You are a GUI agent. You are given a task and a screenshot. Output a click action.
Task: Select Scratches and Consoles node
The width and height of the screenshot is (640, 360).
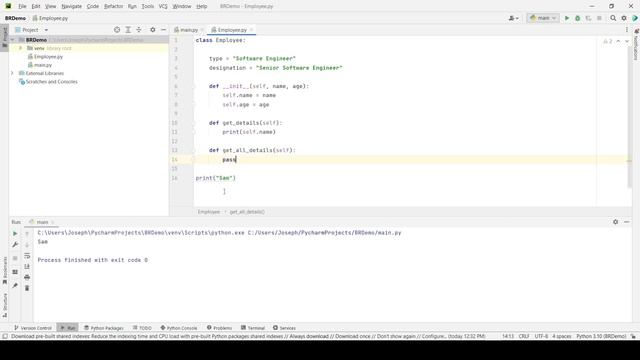click(x=48, y=82)
